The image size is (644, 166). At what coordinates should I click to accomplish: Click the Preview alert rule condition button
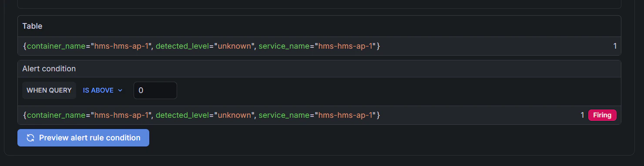tap(83, 138)
